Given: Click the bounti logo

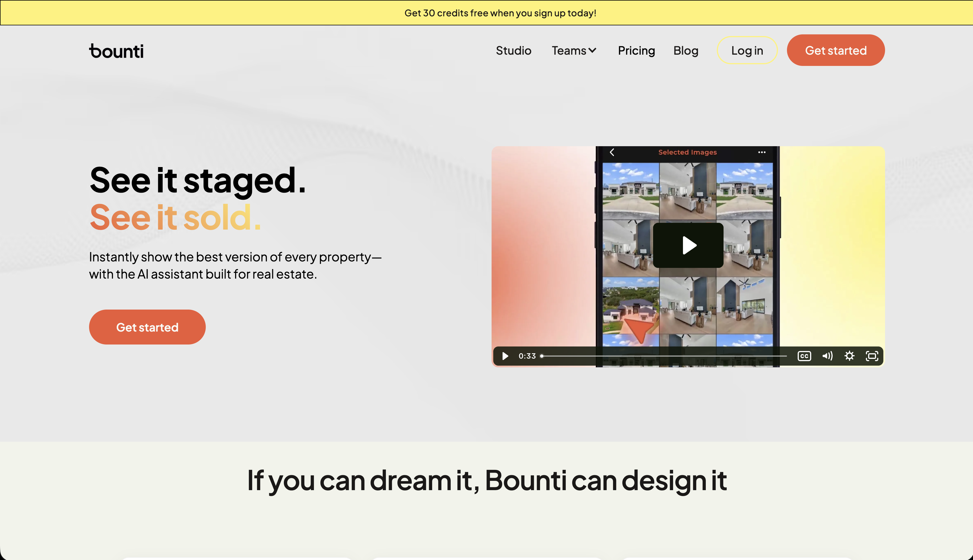Looking at the screenshot, I should [x=116, y=51].
